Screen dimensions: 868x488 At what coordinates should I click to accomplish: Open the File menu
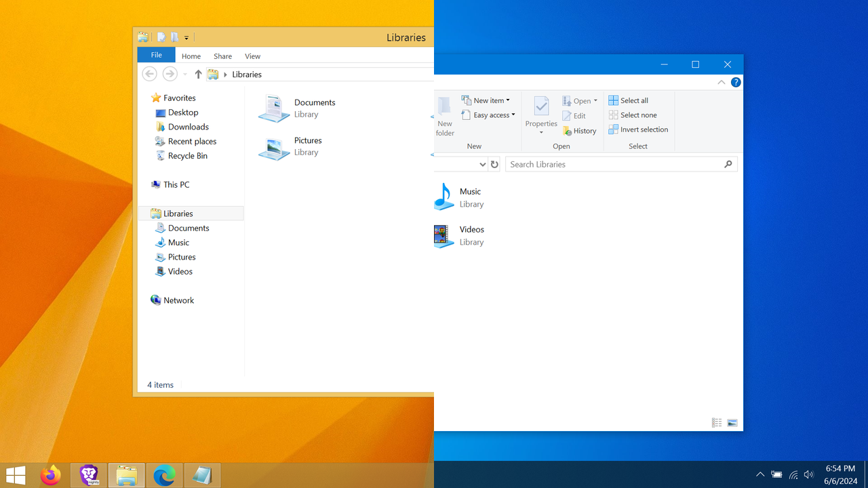(156, 55)
